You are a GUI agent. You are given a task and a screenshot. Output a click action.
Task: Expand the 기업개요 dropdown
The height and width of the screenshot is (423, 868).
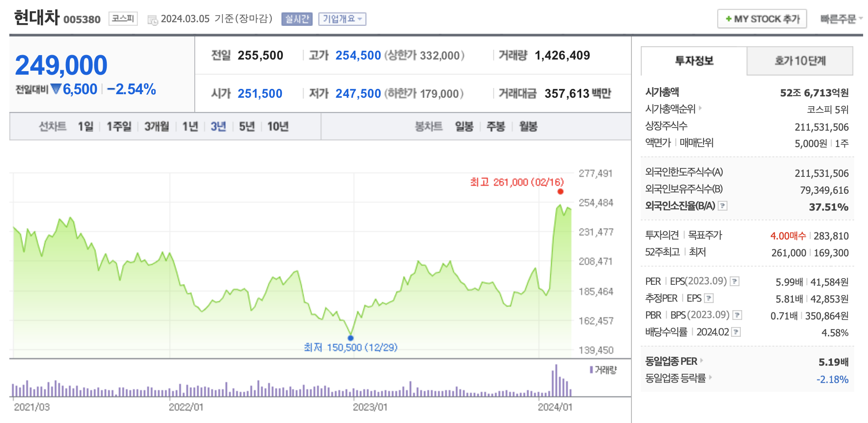(342, 19)
